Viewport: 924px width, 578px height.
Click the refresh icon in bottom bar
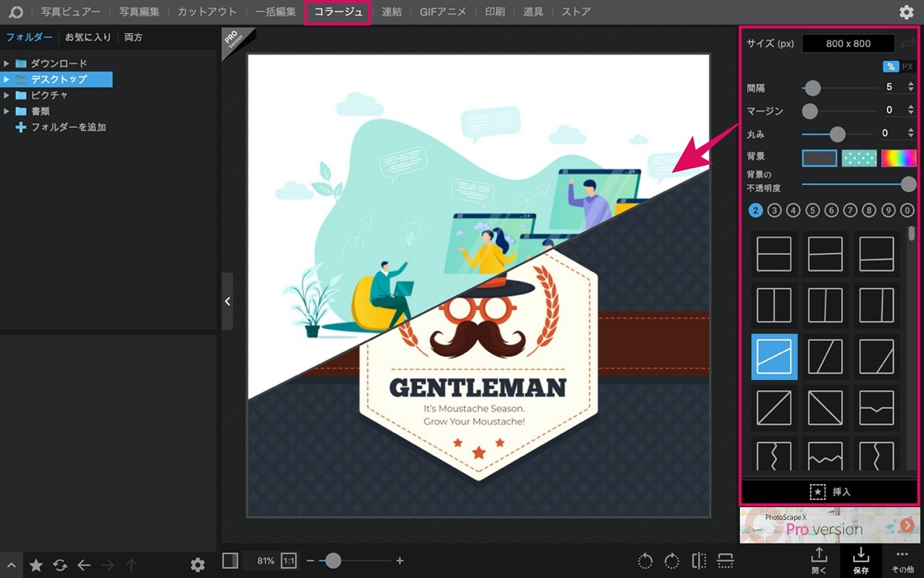point(60,565)
